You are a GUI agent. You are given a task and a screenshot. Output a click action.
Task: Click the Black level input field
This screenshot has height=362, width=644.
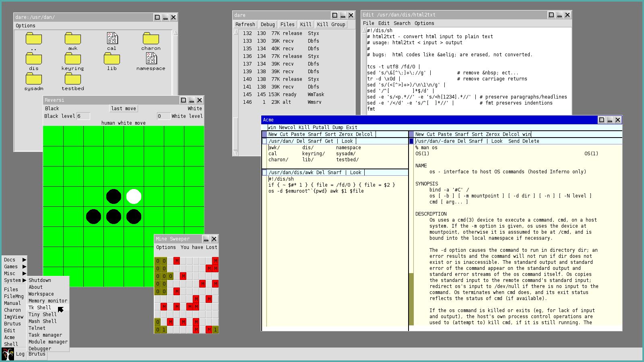[x=83, y=116]
